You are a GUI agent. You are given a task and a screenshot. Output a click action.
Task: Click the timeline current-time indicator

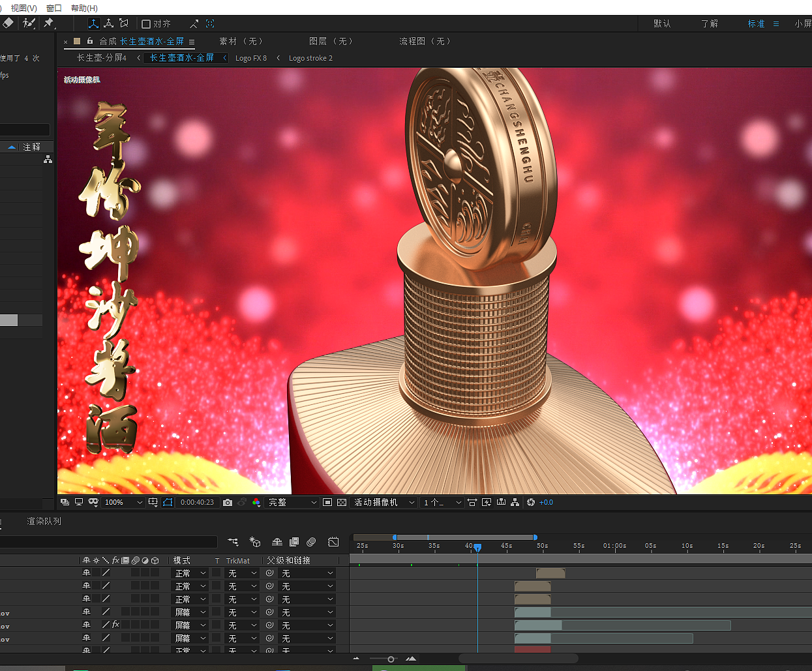click(477, 547)
